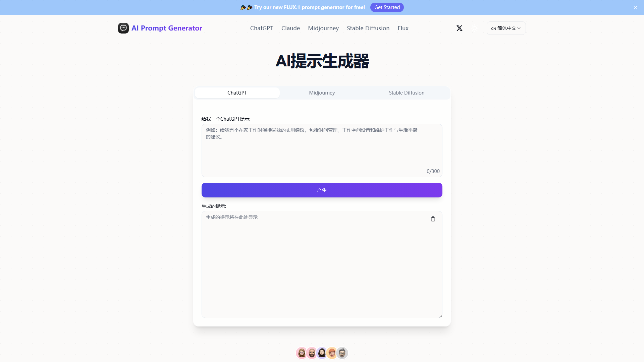Viewport: 644px width, 362px height.
Task: Click the bald bearded user avatar
Action: tap(312, 353)
